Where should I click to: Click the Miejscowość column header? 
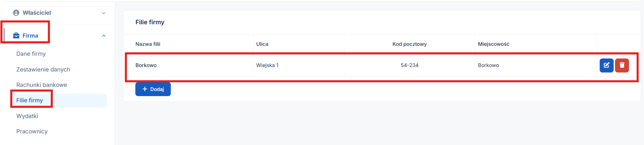pyautogui.click(x=493, y=44)
